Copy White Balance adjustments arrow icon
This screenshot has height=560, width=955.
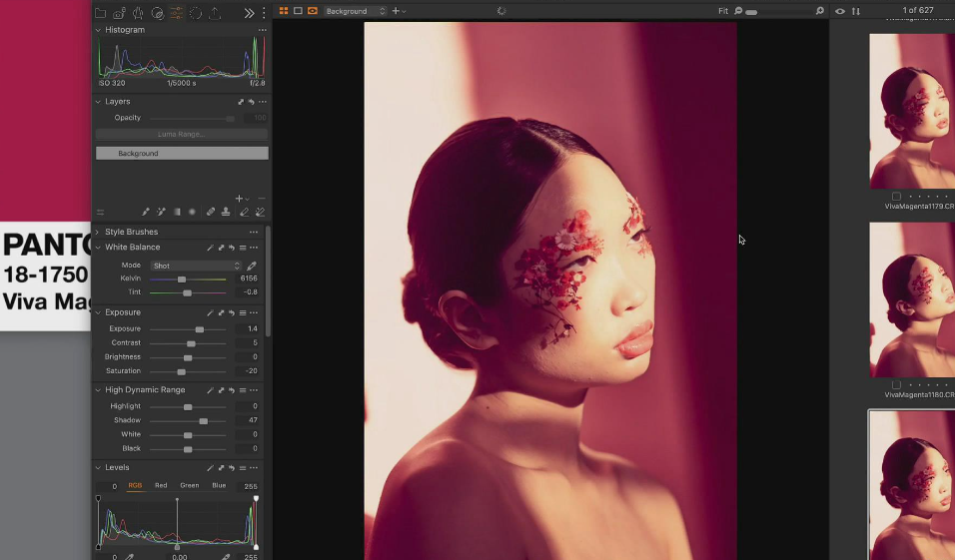[221, 248]
